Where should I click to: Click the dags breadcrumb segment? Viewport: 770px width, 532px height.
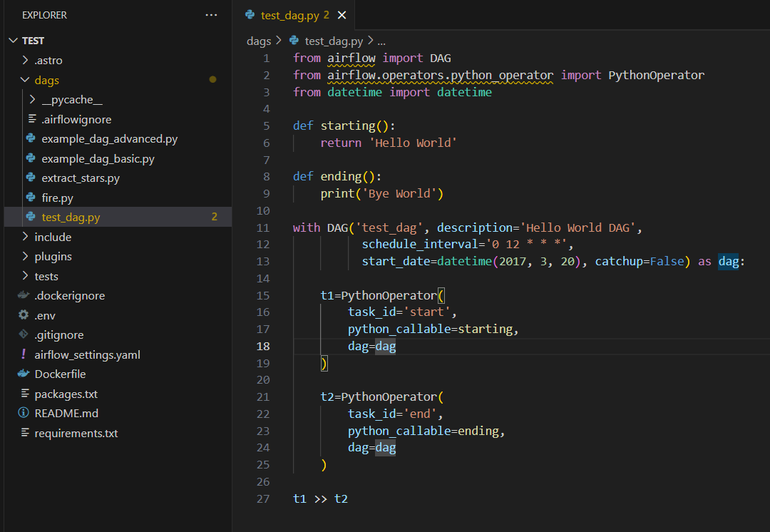(259, 41)
